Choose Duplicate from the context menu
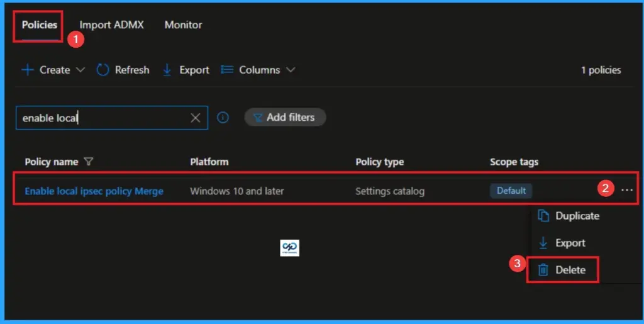Image resolution: width=644 pixels, height=324 pixels. (x=577, y=216)
